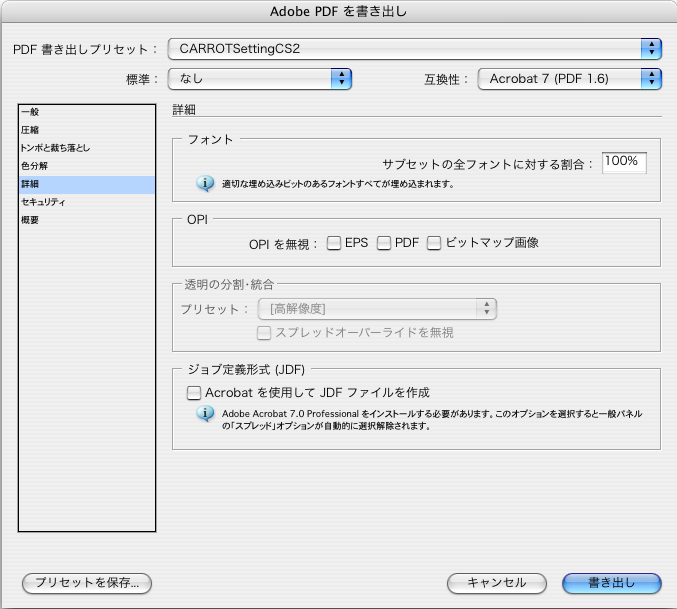Viewport: 677px width, 609px height.
Task: Click the 詳細 panel heading
Action: pyautogui.click(x=184, y=110)
